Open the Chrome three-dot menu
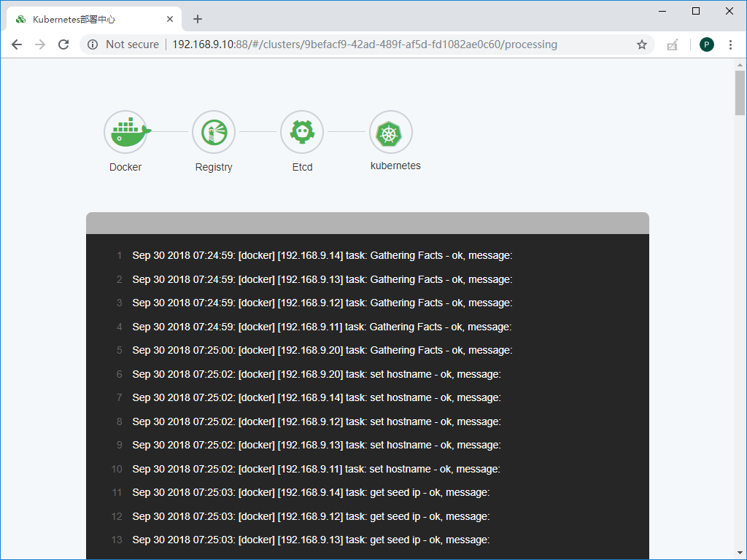 [x=730, y=44]
